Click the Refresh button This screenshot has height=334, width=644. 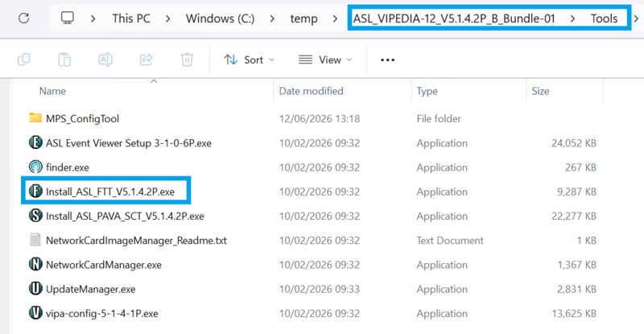(x=24, y=18)
